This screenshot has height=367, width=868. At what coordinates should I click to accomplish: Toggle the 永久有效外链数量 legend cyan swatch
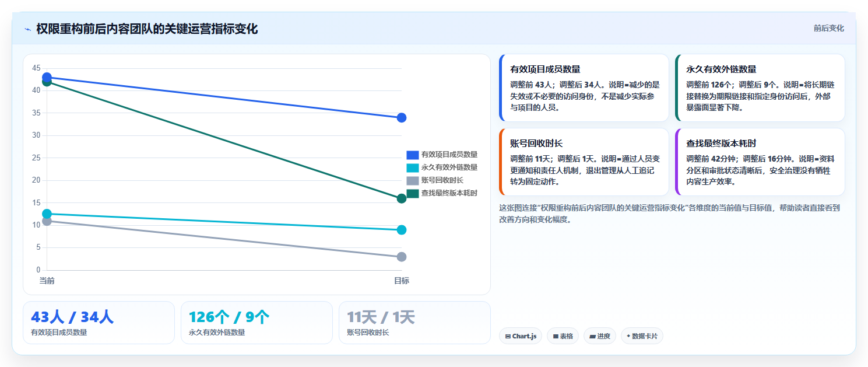coord(413,167)
